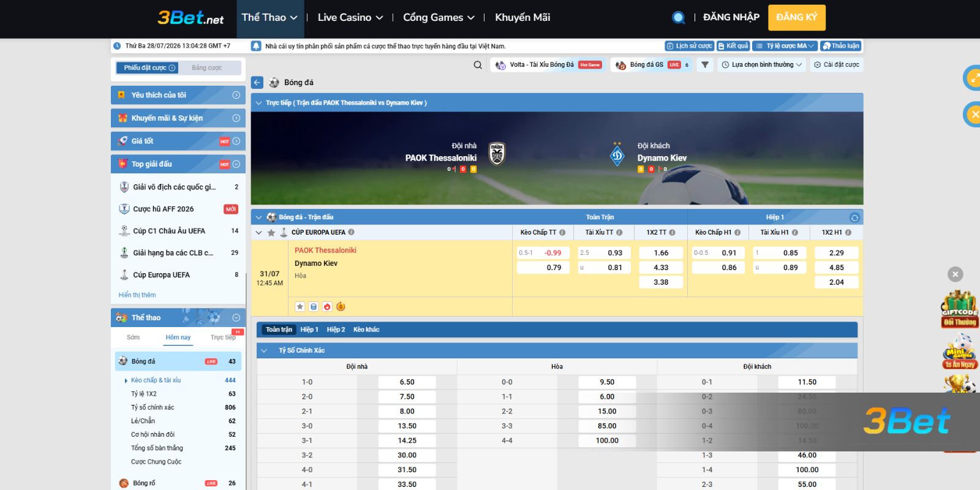Viewport: 980px width, 490px height.
Task: Click the Hiển thị thêm link
Action: click(137, 295)
